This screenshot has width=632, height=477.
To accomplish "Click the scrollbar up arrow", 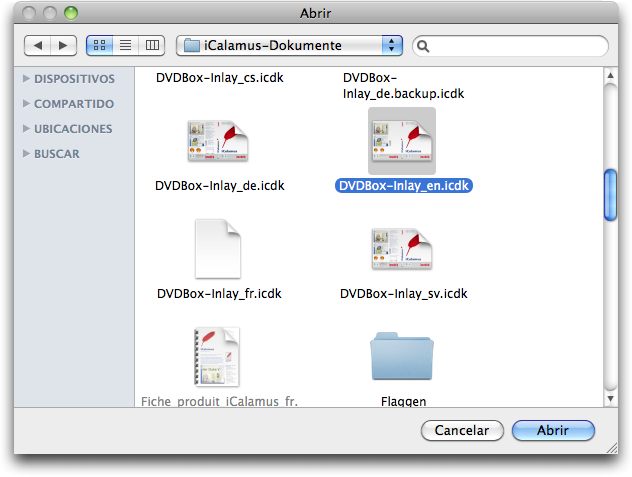I will (x=610, y=75).
